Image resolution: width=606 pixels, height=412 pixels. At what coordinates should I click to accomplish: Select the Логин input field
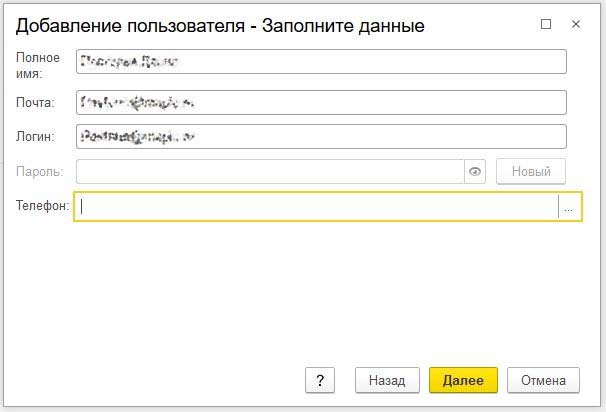tap(320, 136)
